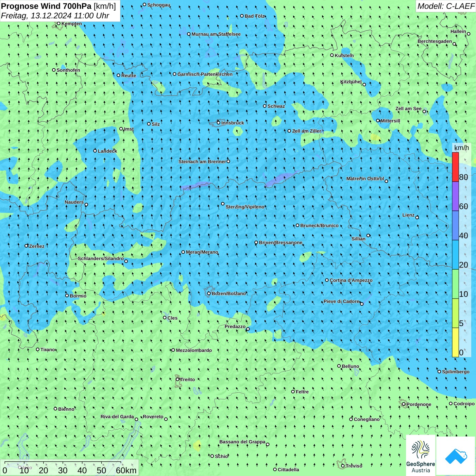The height and width of the screenshot is (476, 476).
Task: Click the 'Berchtesgaden' label
Action: (x=435, y=41)
